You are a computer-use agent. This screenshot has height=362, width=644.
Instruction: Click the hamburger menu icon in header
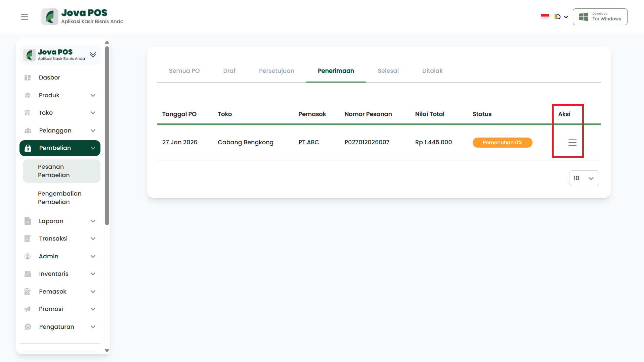25,17
